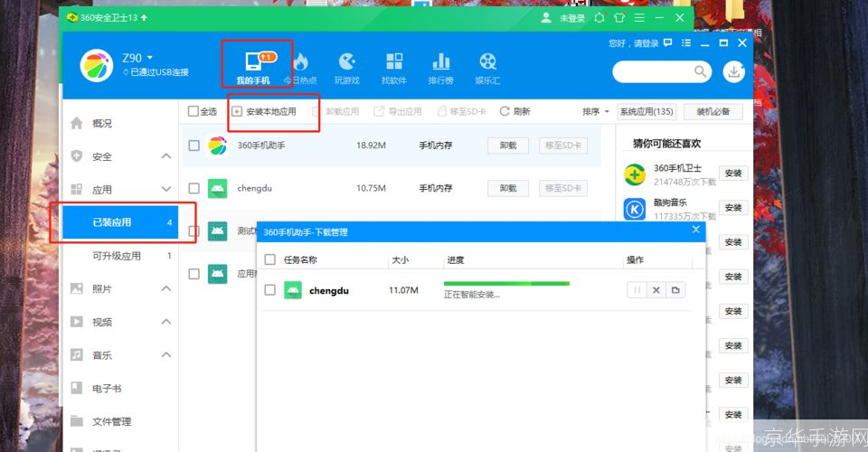868x452 pixels.
Task: Open the 排行榜 chart tab
Action: [440, 68]
